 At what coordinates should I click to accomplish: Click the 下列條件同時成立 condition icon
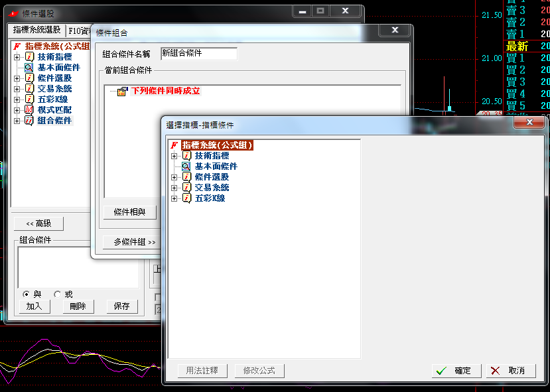[122, 92]
